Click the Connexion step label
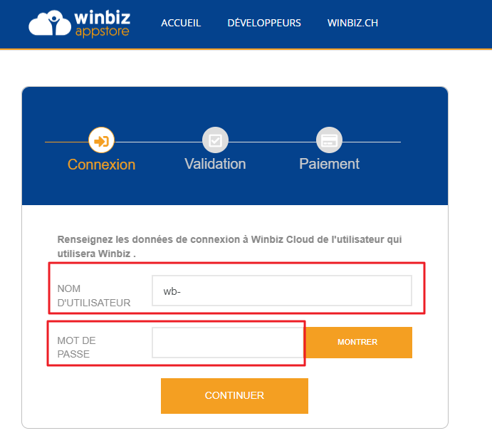 pyautogui.click(x=101, y=165)
